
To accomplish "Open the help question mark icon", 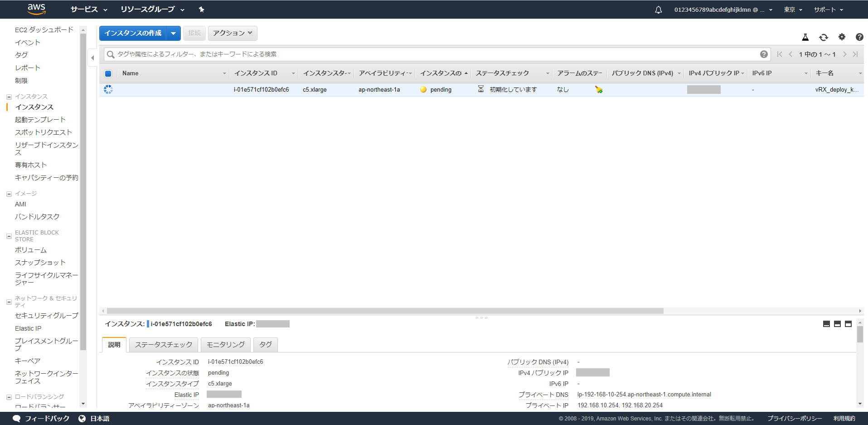I will tap(859, 37).
